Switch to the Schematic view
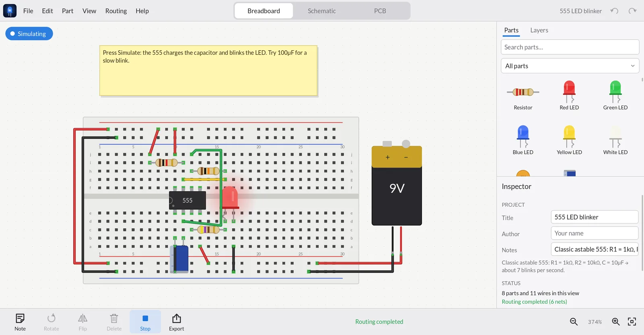 [322, 11]
